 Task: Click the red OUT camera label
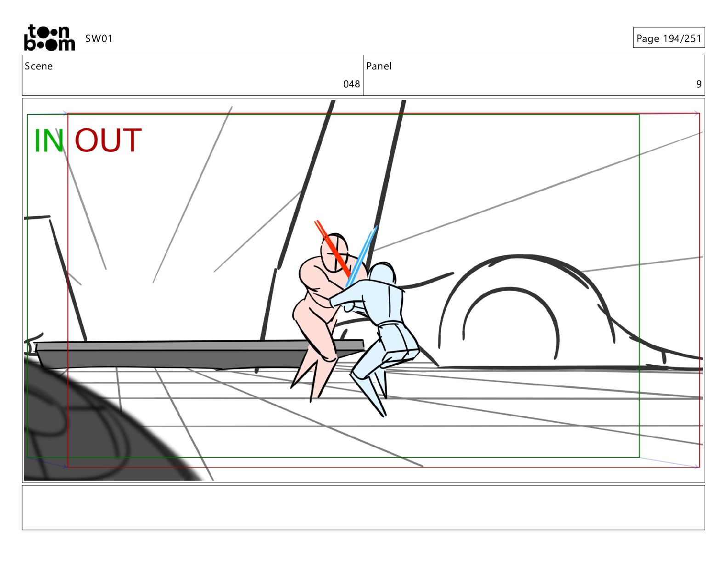pos(108,141)
